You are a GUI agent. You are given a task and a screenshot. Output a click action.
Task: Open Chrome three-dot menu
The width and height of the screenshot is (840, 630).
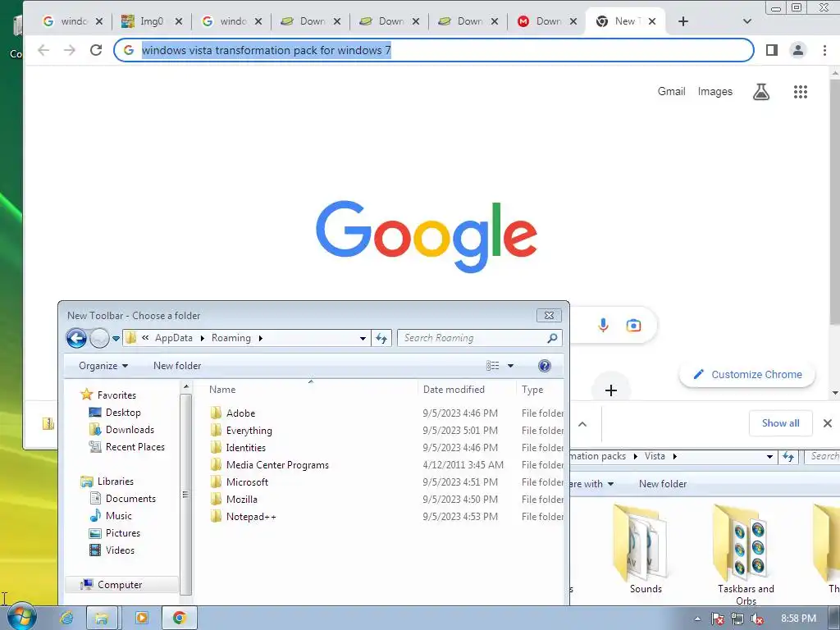(x=824, y=50)
